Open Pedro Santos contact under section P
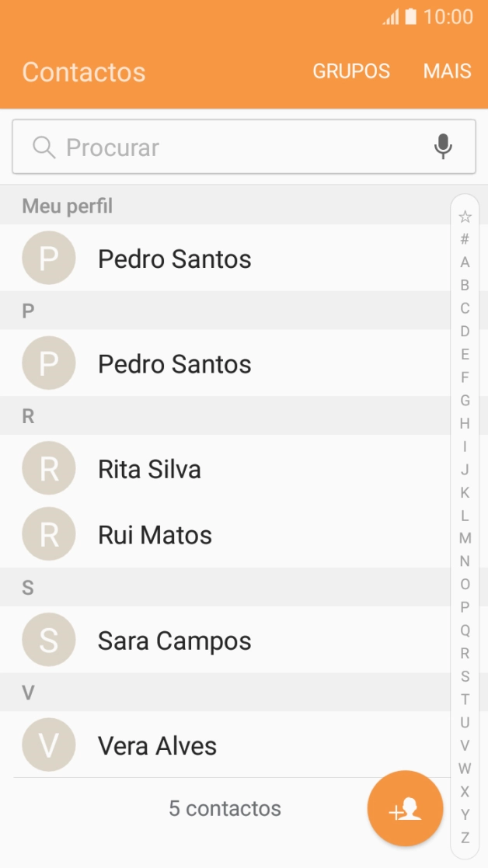The width and height of the screenshot is (488, 868). (174, 363)
